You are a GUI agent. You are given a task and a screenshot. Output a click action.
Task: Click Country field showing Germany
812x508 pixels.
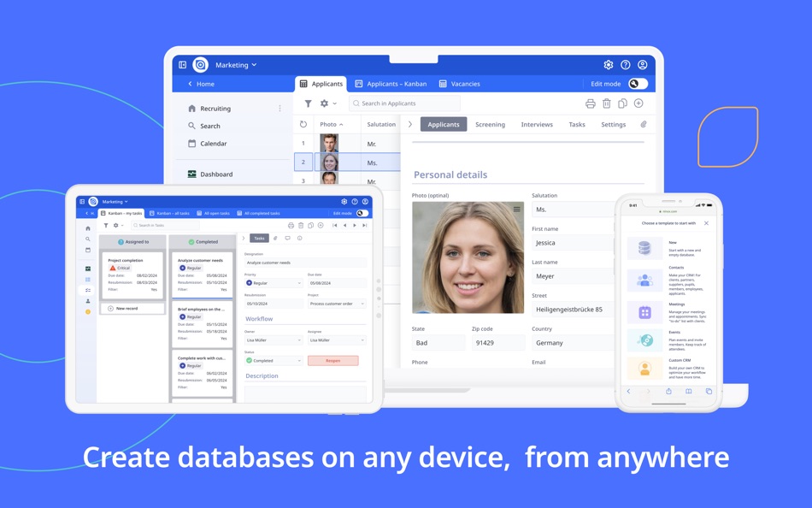573,343
